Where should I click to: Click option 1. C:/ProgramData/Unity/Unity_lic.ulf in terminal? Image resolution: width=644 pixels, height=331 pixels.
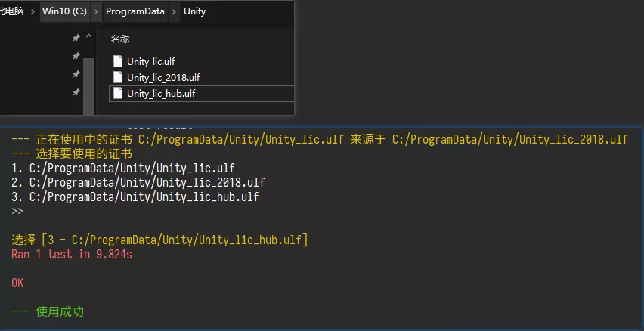(x=123, y=168)
